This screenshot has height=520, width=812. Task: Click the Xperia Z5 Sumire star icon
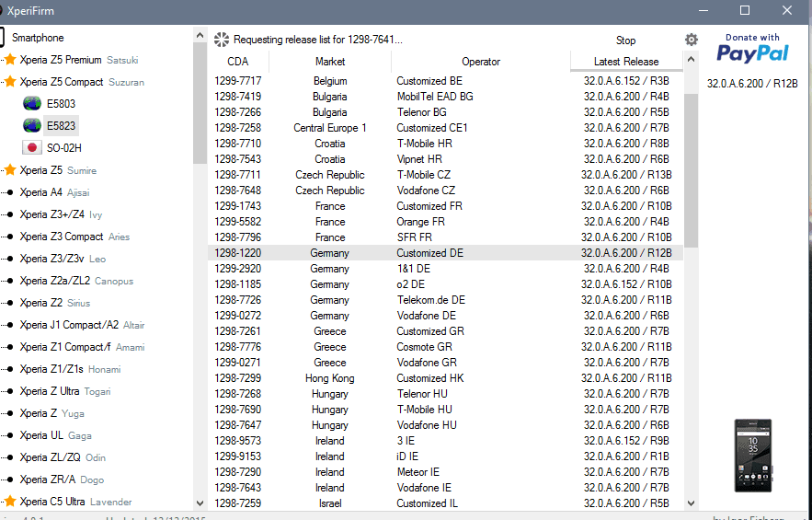(x=10, y=170)
